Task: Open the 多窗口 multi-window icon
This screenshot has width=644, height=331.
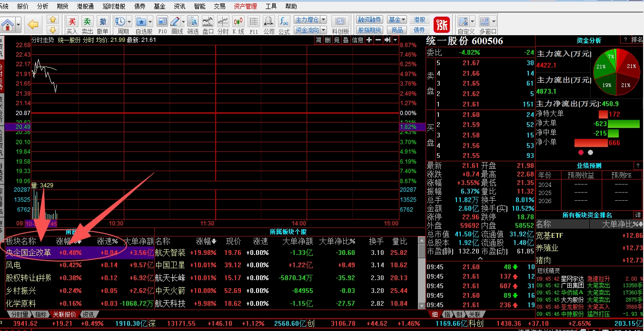Action: 485,21
